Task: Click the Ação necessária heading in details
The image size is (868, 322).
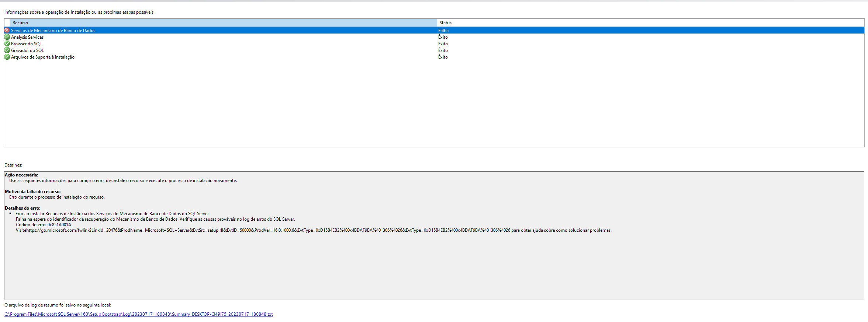Action: (x=21, y=175)
